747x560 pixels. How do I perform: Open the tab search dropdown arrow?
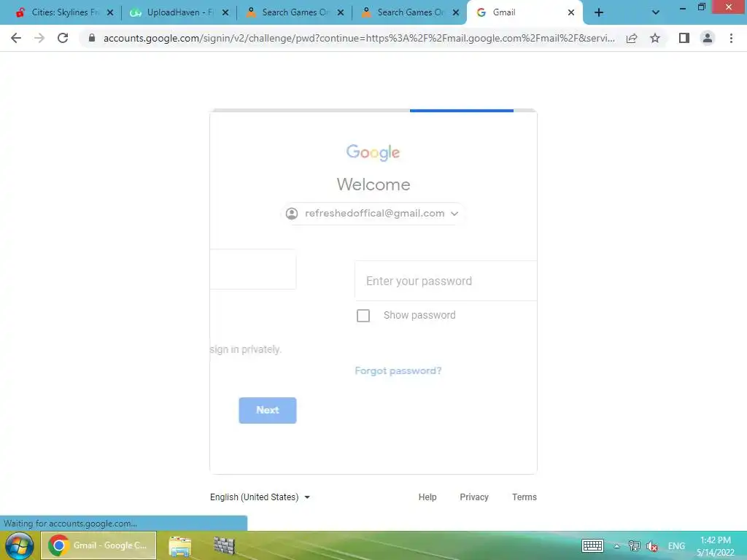coord(656,13)
